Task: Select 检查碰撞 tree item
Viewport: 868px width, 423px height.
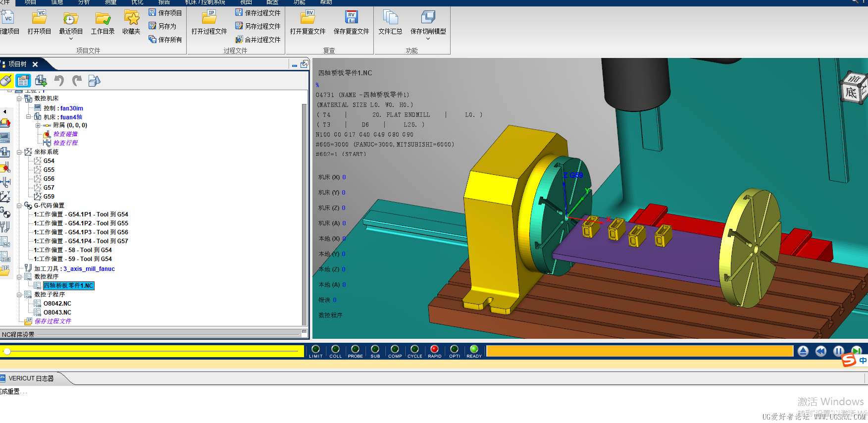Action: (x=65, y=134)
